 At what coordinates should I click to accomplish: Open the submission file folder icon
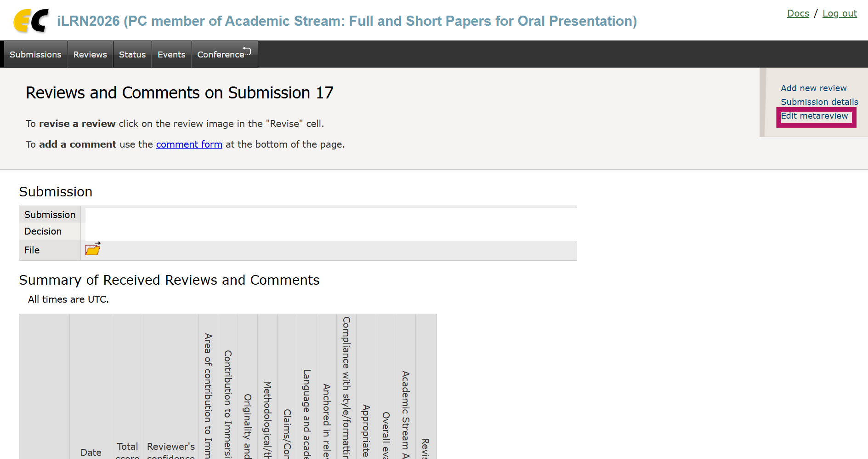[93, 249]
